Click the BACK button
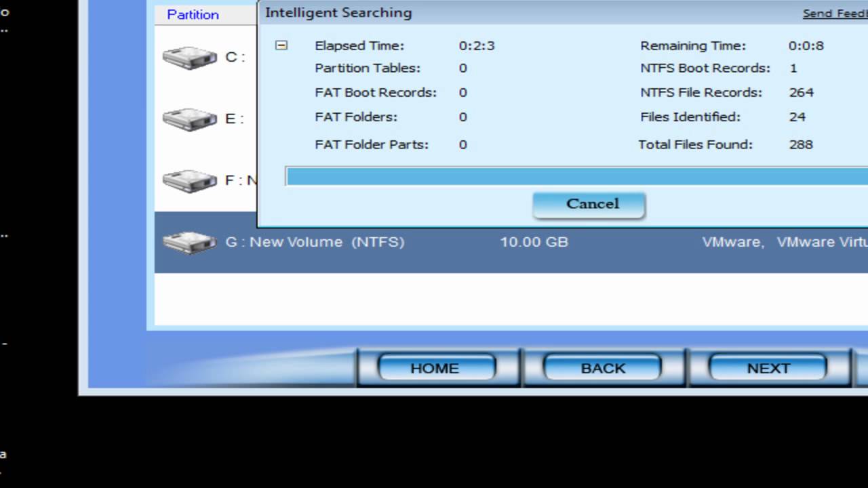The height and width of the screenshot is (488, 868). point(602,368)
